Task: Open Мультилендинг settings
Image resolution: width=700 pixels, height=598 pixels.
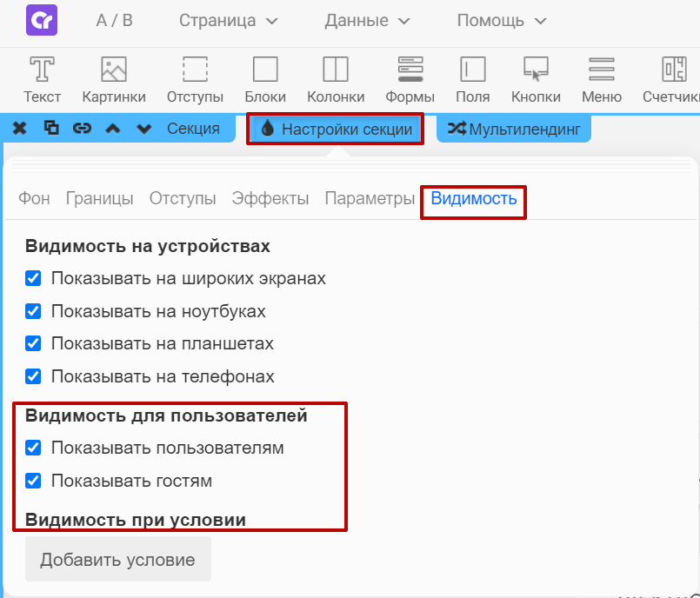Action: 514,129
